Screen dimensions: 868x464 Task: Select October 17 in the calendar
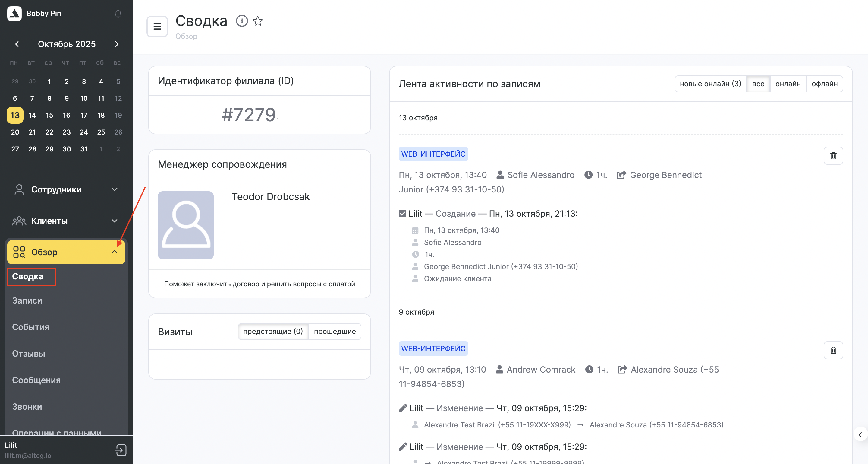[83, 115]
